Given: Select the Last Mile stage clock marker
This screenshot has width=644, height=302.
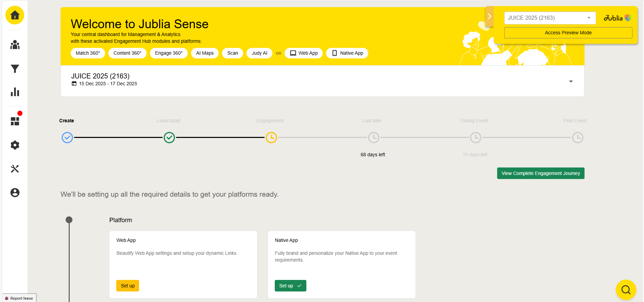Looking at the screenshot, I should 374,138.
